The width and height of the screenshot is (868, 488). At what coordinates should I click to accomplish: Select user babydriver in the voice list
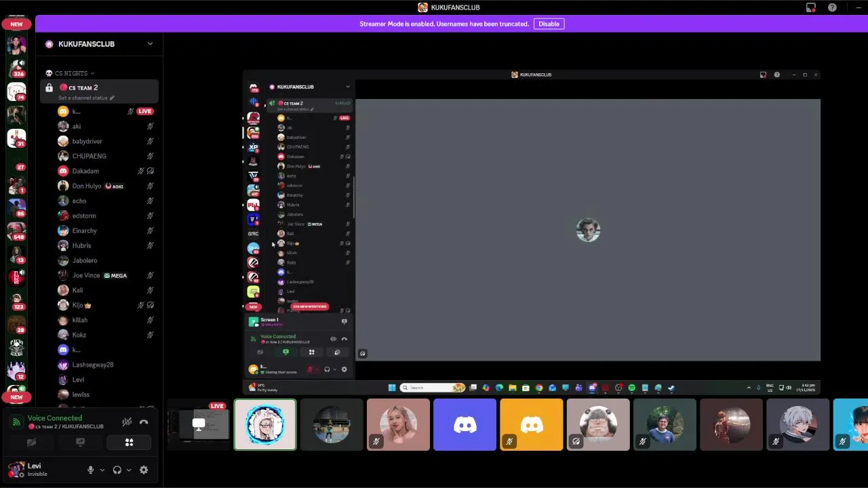tap(106, 141)
